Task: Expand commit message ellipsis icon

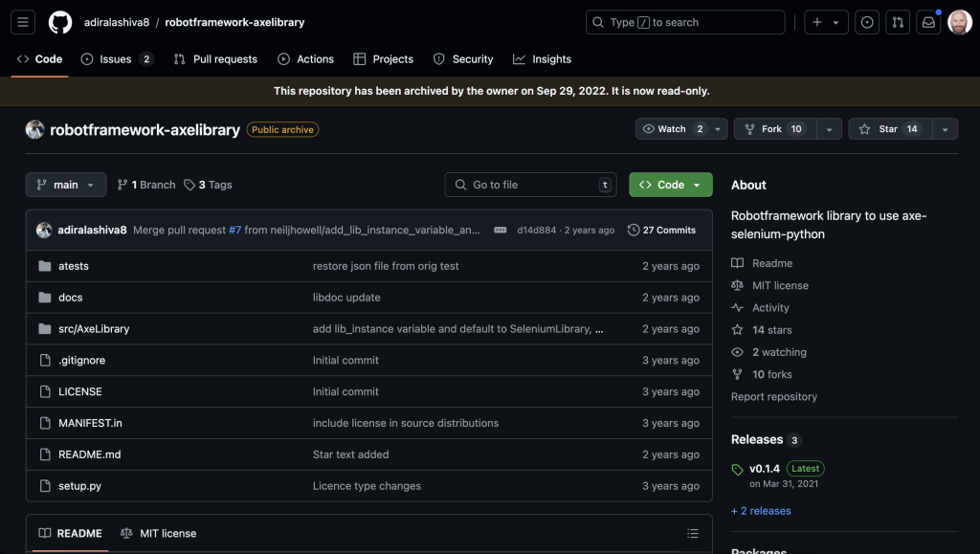Action: (500, 230)
